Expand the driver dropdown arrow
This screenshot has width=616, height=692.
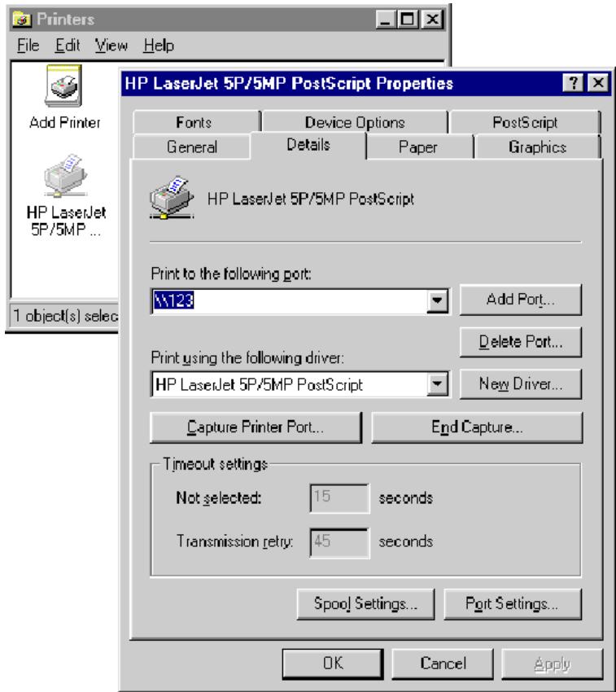pyautogui.click(x=437, y=384)
